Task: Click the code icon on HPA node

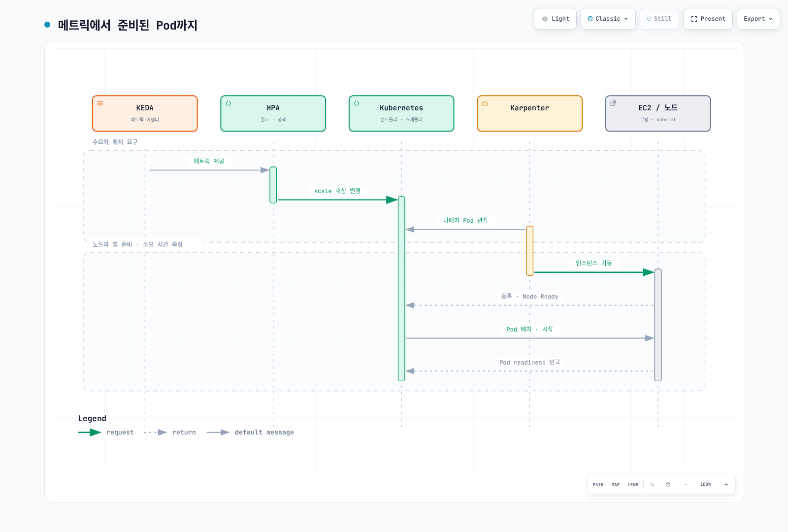Action: (229, 103)
